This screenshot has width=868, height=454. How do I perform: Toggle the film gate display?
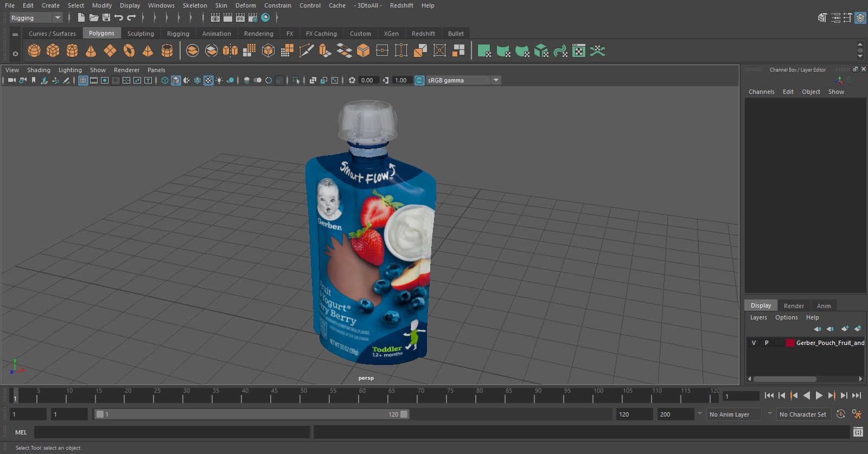[x=94, y=80]
